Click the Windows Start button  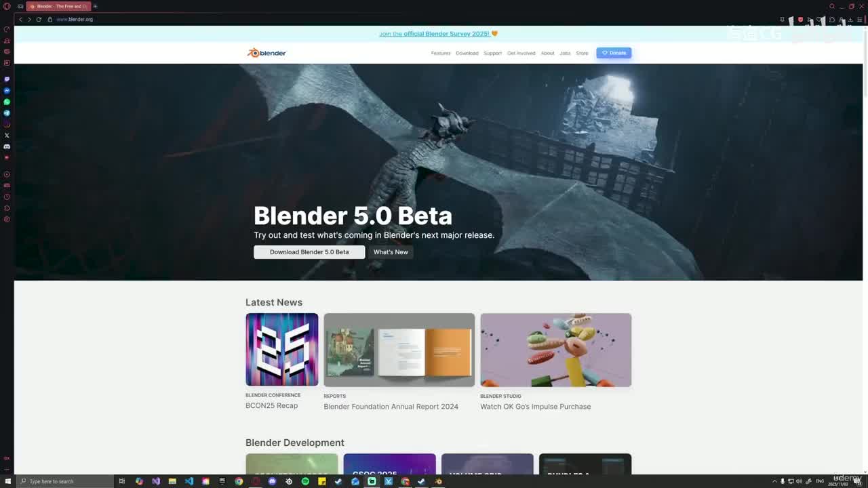click(7, 481)
